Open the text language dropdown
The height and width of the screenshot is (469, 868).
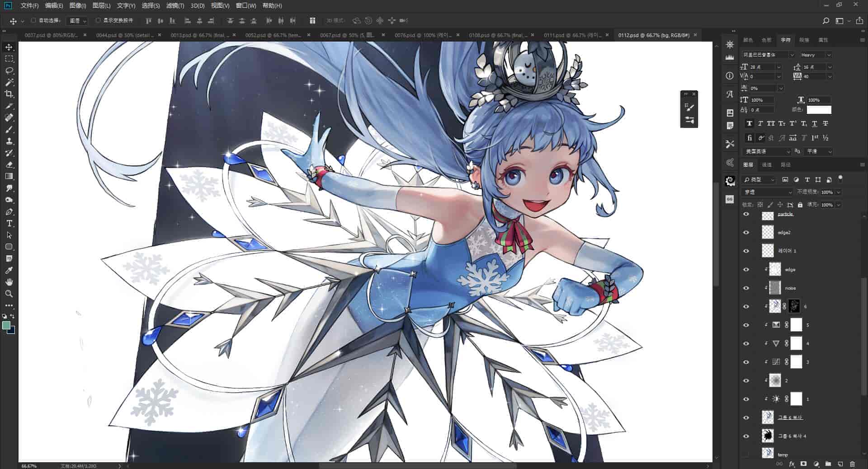point(767,151)
